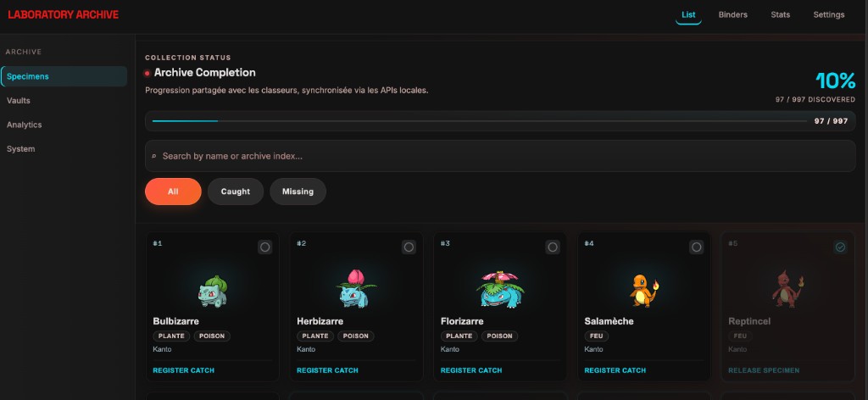Select Specimens in the sidebar
Viewport: 868px width, 400px height.
click(x=64, y=76)
